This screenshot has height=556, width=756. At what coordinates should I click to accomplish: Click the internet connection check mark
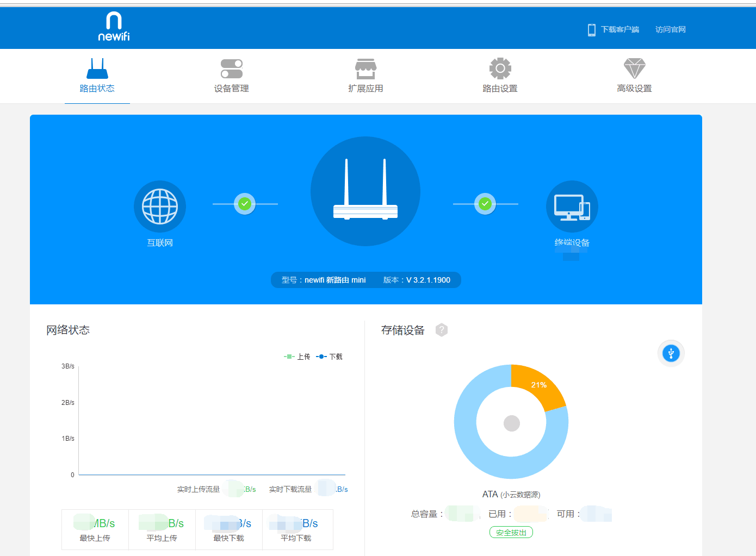click(x=245, y=204)
